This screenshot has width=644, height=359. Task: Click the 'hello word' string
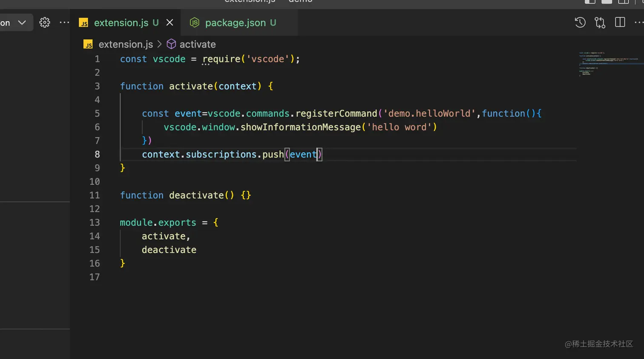coord(399,127)
